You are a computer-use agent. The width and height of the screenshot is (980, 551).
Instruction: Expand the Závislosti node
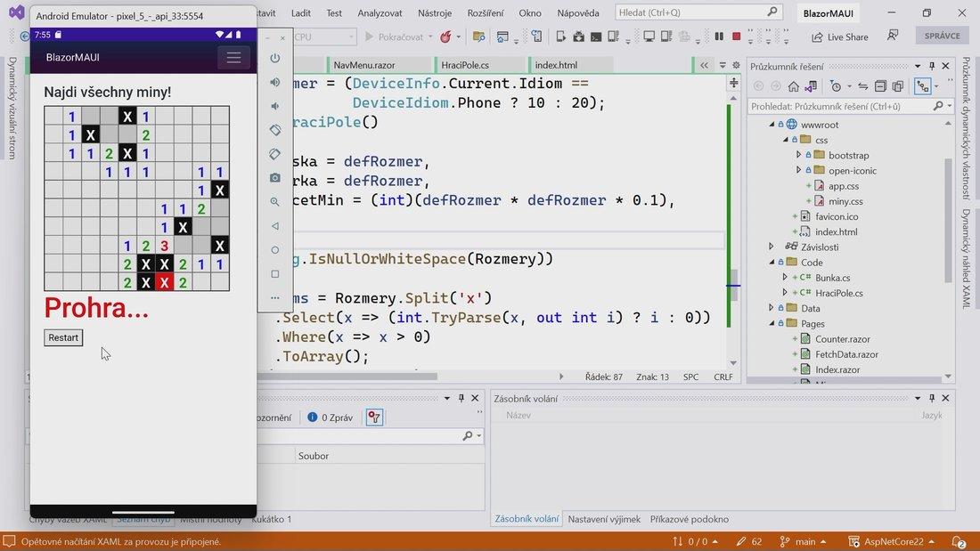(x=772, y=247)
